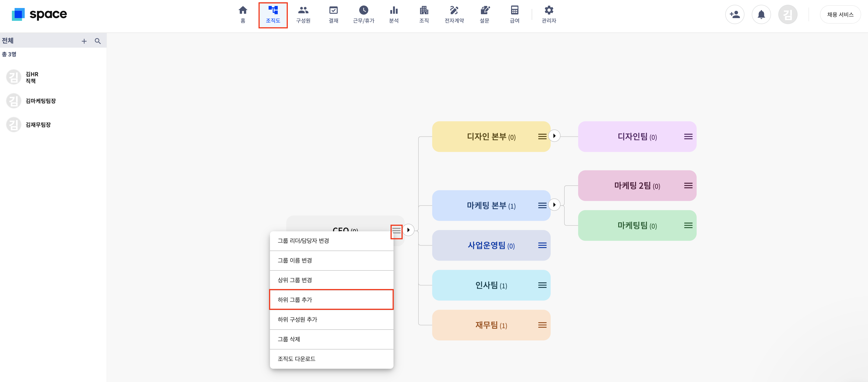Collapse the CEO node arrow
This screenshot has width=868, height=382.
(x=408, y=230)
